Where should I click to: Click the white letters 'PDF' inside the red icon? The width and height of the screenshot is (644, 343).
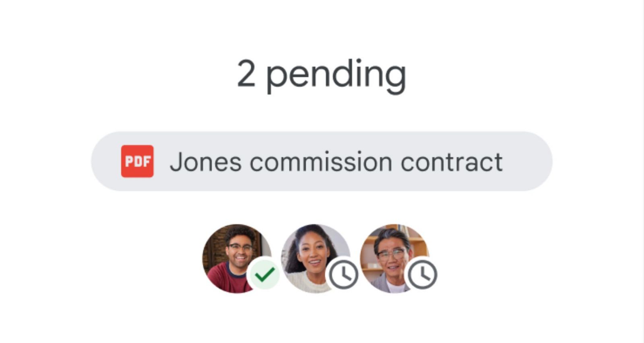click(137, 161)
